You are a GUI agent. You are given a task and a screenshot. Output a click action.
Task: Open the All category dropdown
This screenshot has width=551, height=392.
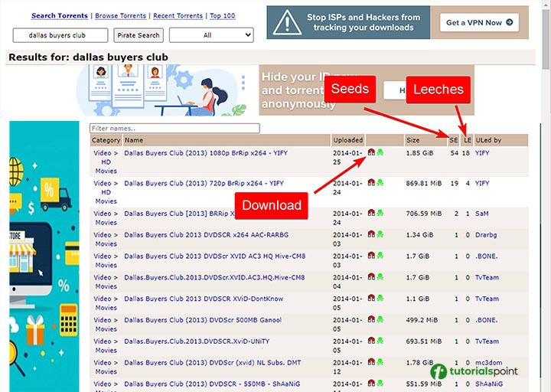pyautogui.click(x=211, y=35)
